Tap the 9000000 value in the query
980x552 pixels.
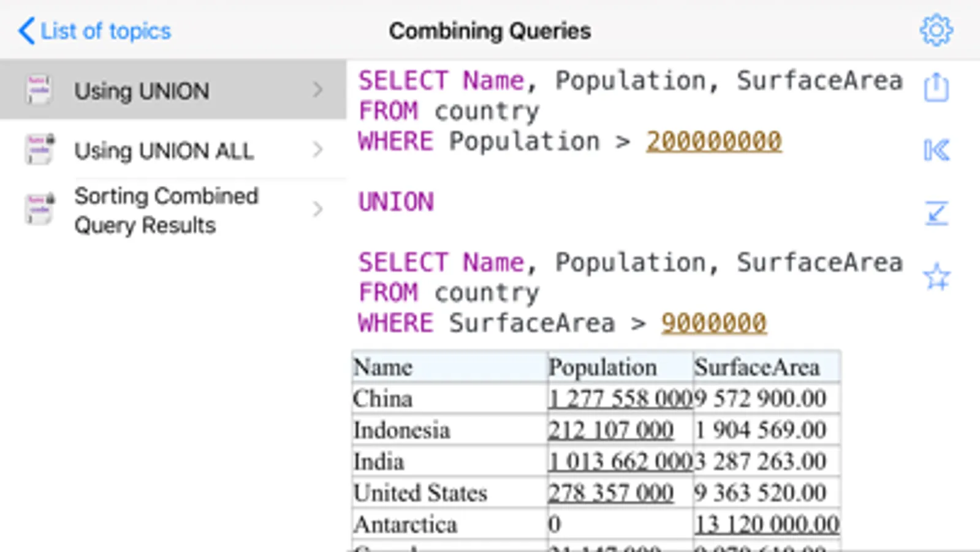coord(714,323)
